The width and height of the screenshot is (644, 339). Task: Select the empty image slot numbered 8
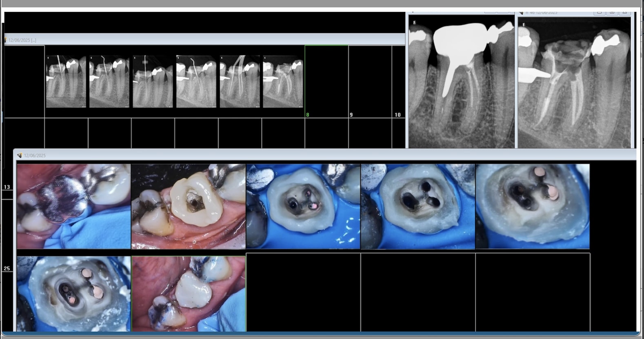point(326,81)
